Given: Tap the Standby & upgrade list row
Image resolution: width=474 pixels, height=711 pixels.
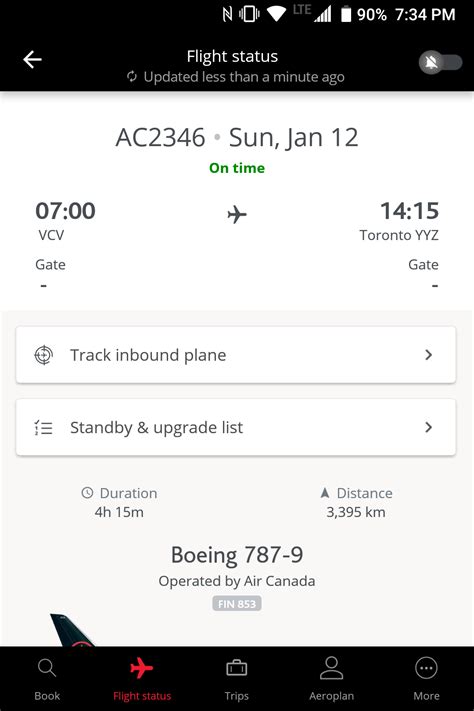Looking at the screenshot, I should click(236, 427).
